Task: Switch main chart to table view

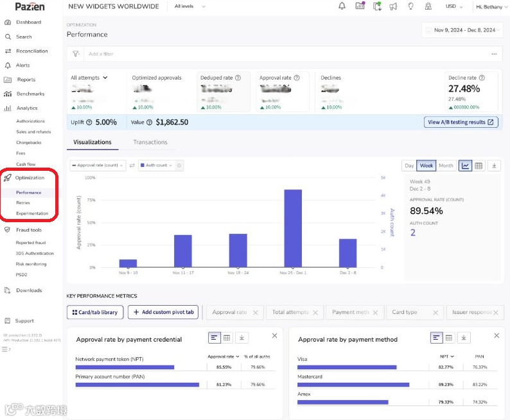Action: pyautogui.click(x=479, y=166)
